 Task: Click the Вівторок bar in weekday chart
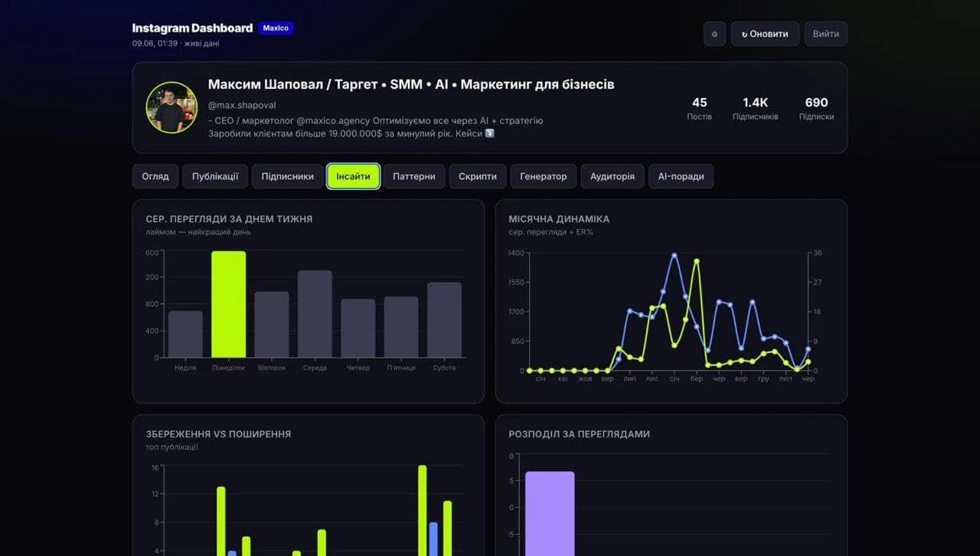[x=272, y=325]
